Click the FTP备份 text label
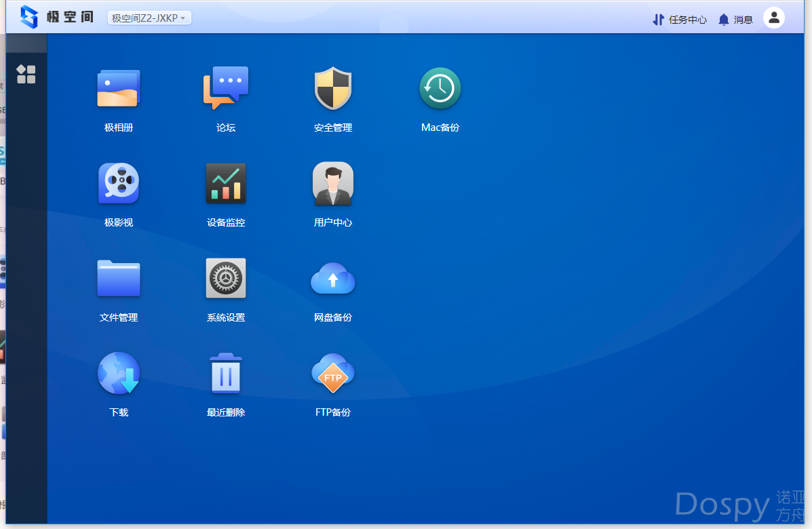Image resolution: width=812 pixels, height=529 pixels. pyautogui.click(x=333, y=412)
